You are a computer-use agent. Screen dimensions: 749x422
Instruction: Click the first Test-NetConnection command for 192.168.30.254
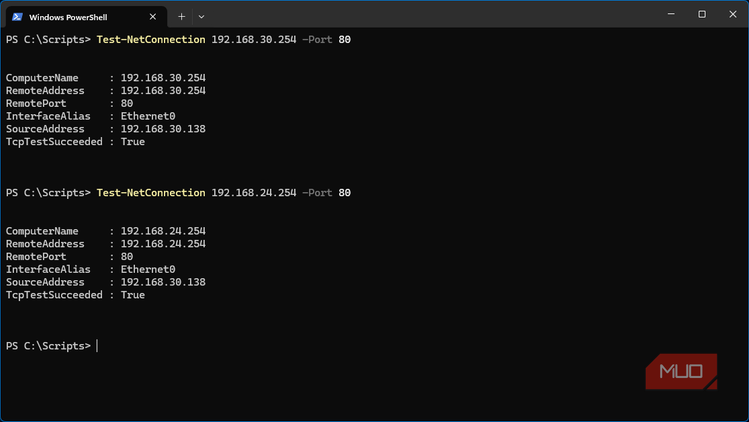point(224,40)
